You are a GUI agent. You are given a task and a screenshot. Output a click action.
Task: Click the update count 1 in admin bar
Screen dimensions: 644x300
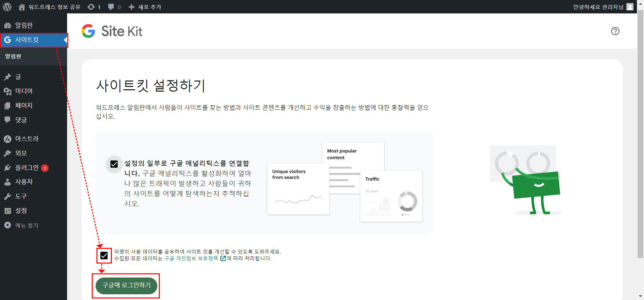pyautogui.click(x=99, y=7)
